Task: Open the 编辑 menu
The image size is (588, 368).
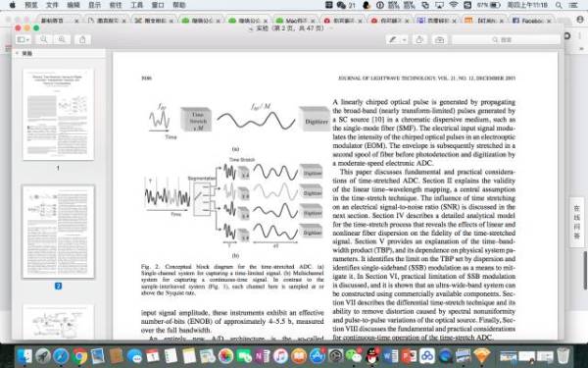Action: pos(73,5)
